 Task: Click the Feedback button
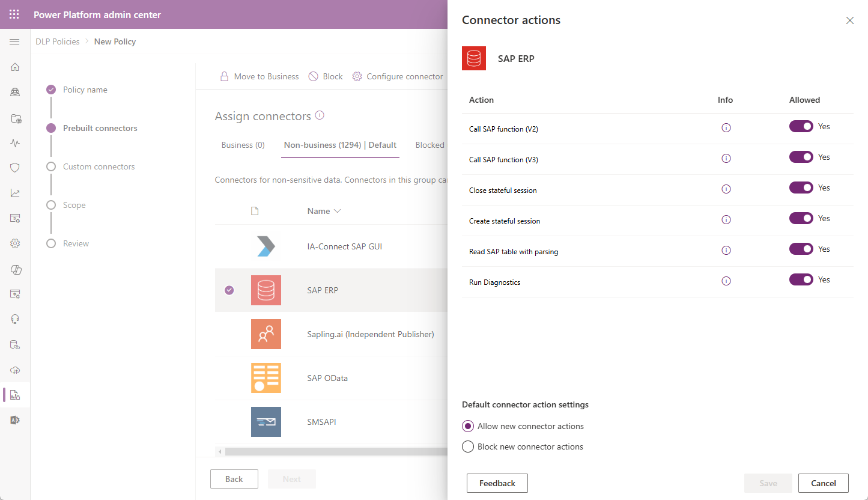[497, 483]
